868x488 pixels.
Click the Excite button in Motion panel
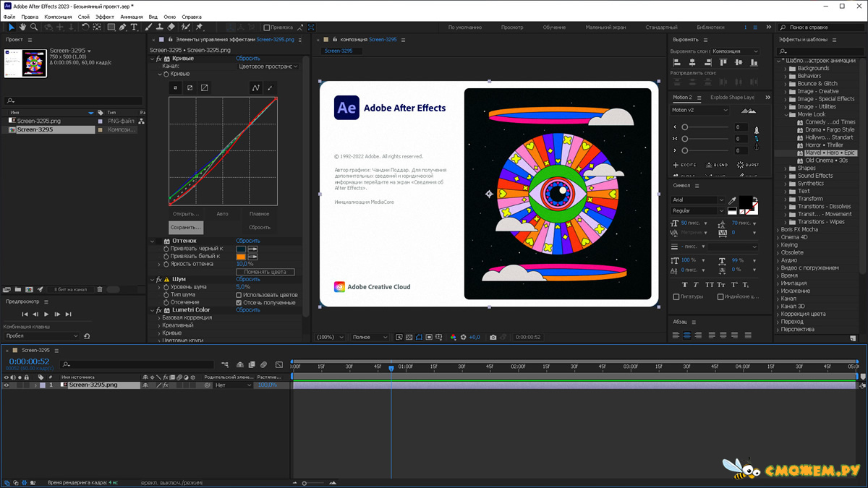pos(684,165)
